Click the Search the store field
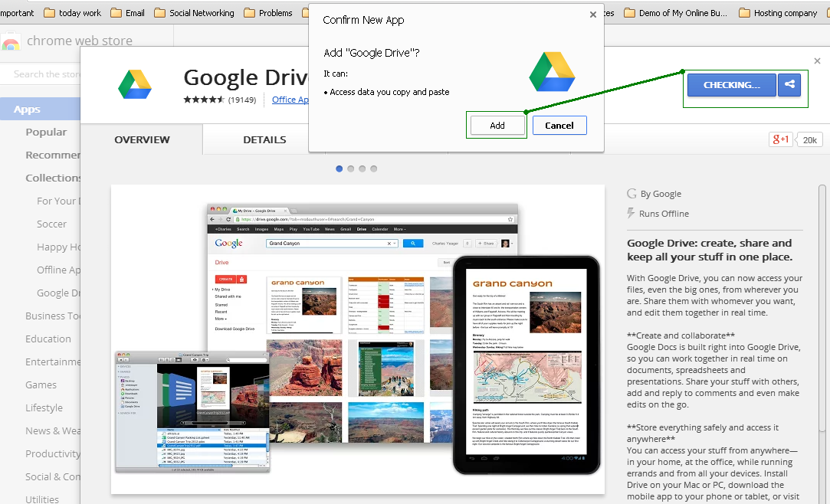Screen dimensions: 830x504 point(41,74)
